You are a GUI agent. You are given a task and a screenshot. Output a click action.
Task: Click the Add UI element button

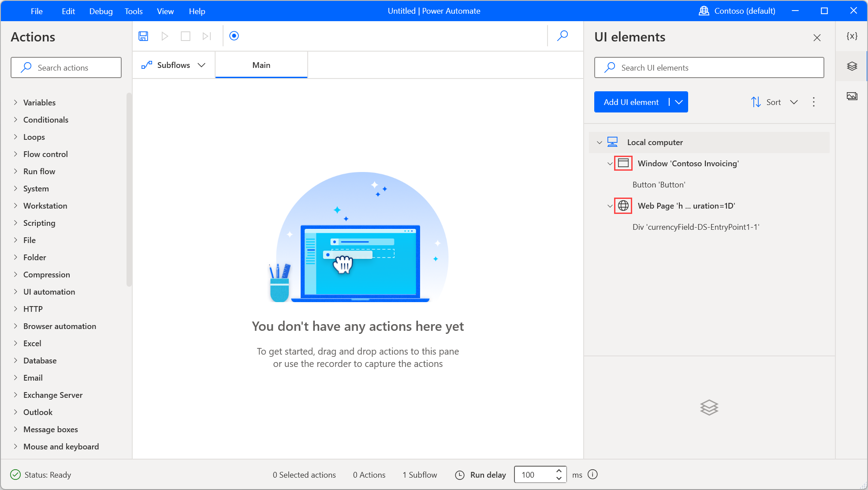coord(631,102)
